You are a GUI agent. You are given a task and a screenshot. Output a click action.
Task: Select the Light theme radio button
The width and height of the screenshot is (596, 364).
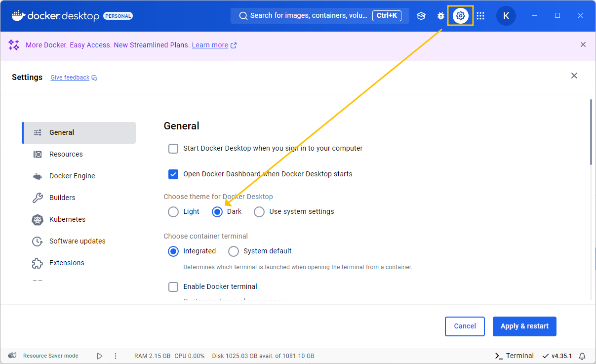click(173, 212)
